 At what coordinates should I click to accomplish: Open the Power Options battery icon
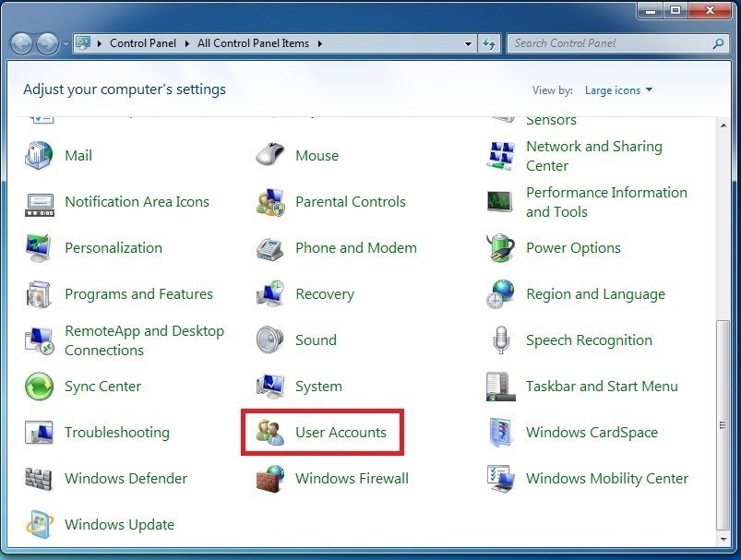coord(500,247)
